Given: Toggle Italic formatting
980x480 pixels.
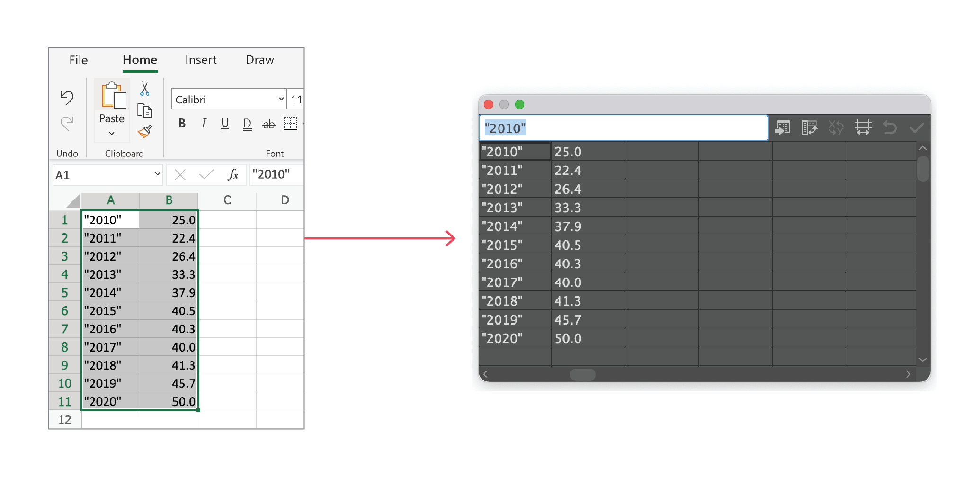Looking at the screenshot, I should coord(204,124).
